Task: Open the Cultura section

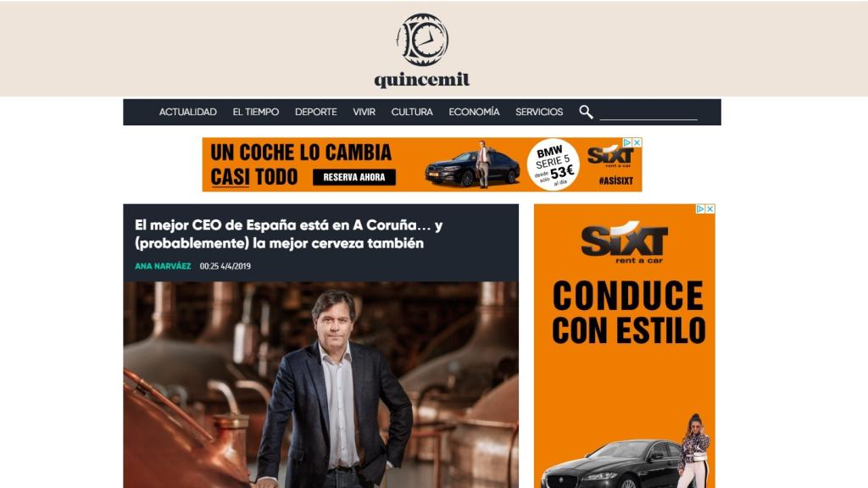Action: pos(412,112)
